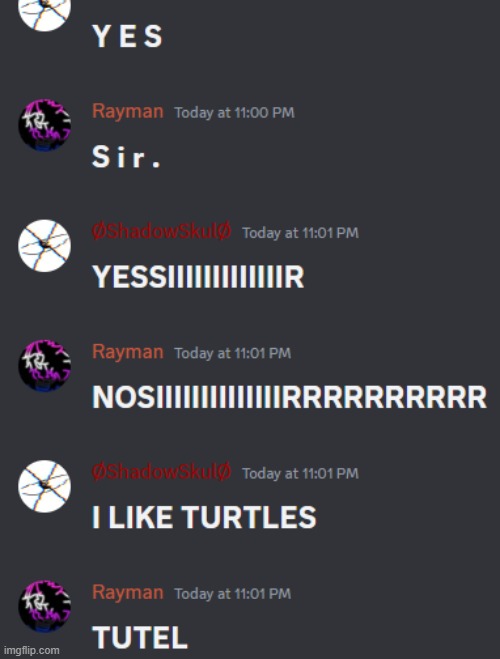Open Rayman's avatar next to the Sir. message

point(45,125)
